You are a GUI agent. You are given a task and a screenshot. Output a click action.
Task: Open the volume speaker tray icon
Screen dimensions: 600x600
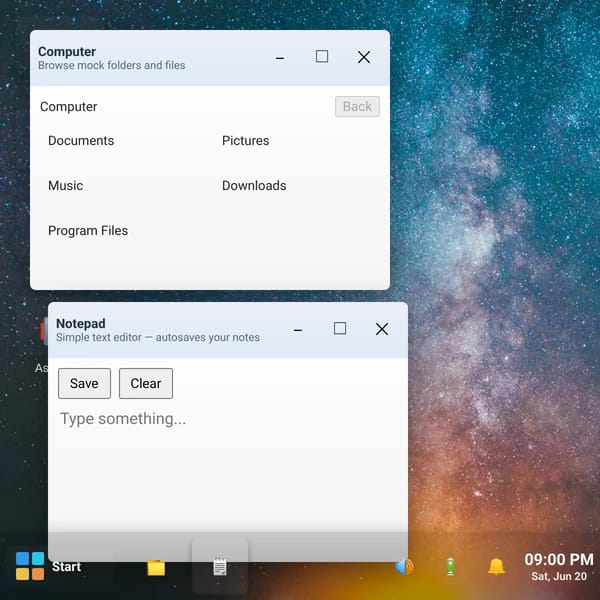(404, 567)
